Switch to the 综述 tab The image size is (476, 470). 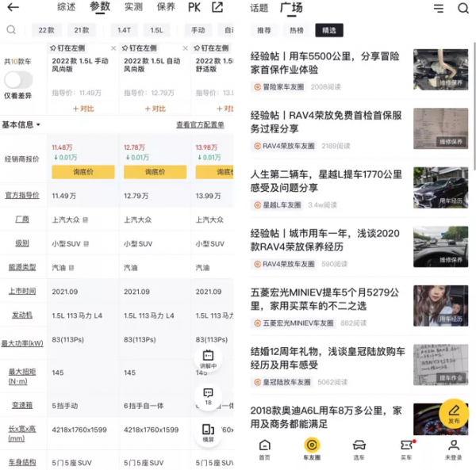coord(66,6)
